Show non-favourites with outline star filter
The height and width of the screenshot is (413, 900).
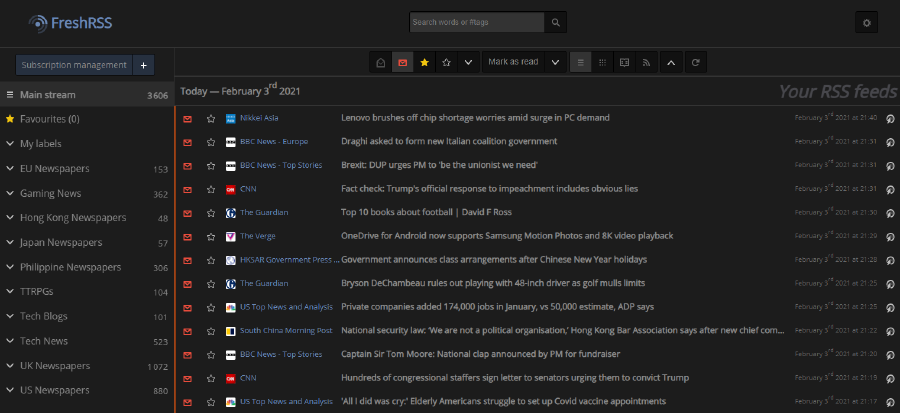[x=446, y=63]
